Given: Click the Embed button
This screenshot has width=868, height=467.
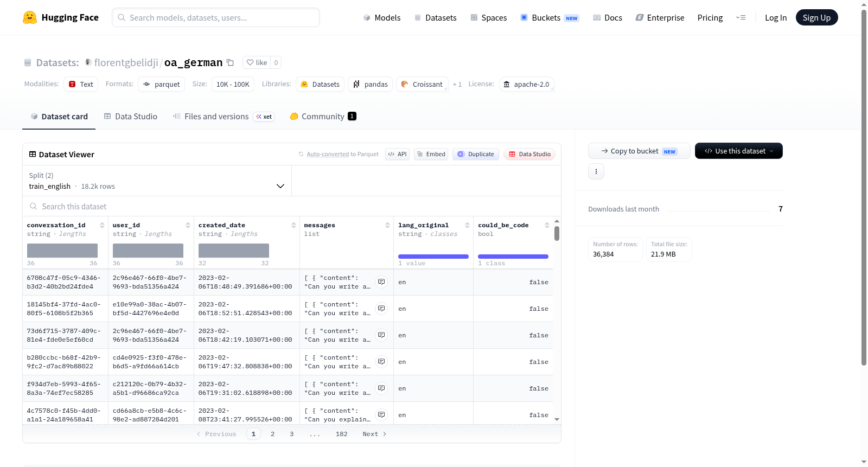Looking at the screenshot, I should coord(431,154).
